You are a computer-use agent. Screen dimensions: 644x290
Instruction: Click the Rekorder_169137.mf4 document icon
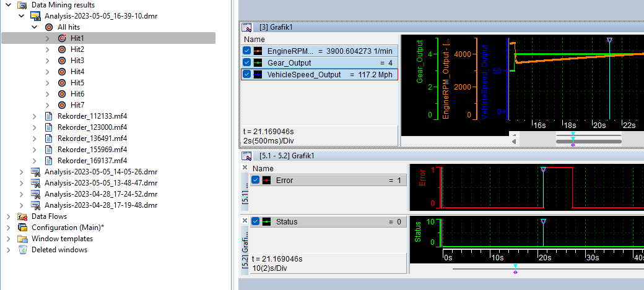click(x=49, y=160)
